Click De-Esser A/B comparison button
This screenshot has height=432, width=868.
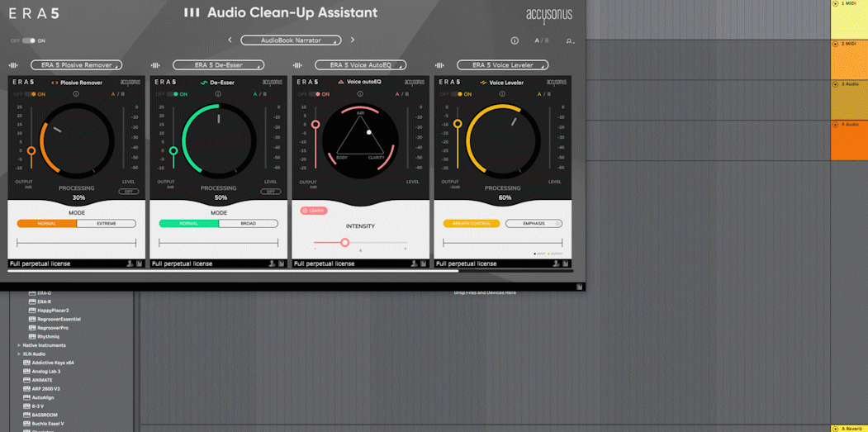259,94
